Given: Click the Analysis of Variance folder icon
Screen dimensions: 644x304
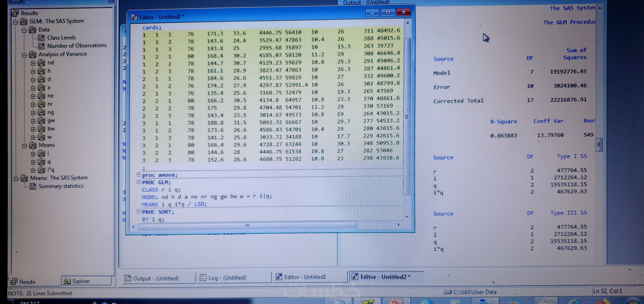Looking at the screenshot, I should coord(32,54).
